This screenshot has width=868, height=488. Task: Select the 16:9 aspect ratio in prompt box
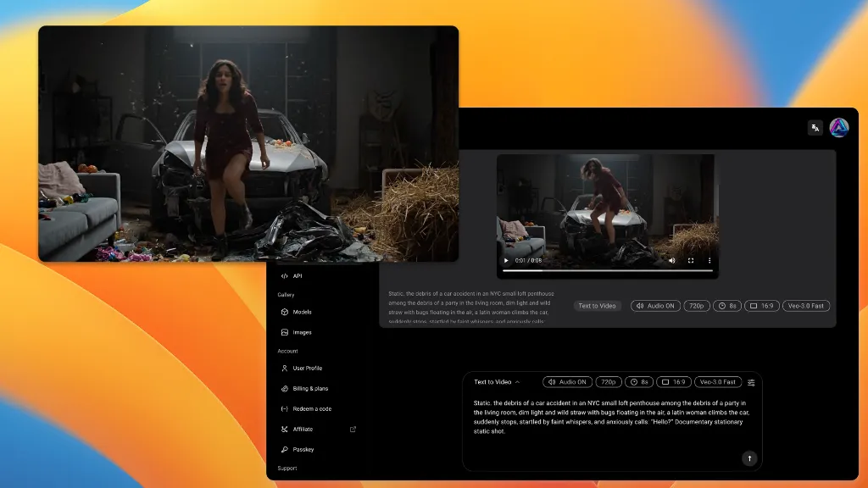pyautogui.click(x=674, y=382)
